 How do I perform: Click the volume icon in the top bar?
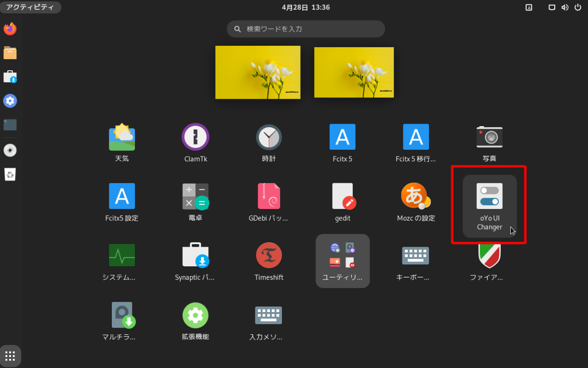[565, 7]
